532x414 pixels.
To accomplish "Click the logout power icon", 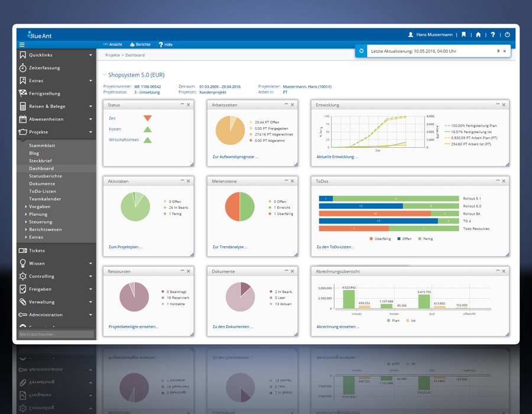I will point(507,34).
